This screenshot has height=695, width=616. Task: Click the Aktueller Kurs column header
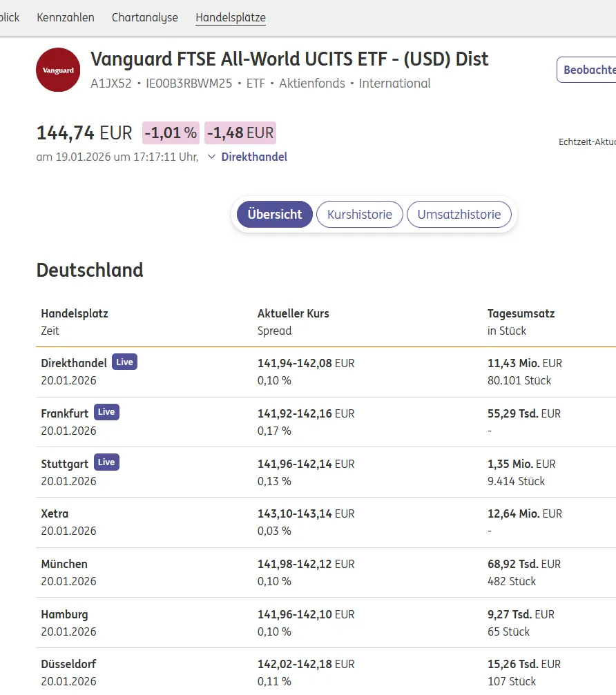pos(293,313)
